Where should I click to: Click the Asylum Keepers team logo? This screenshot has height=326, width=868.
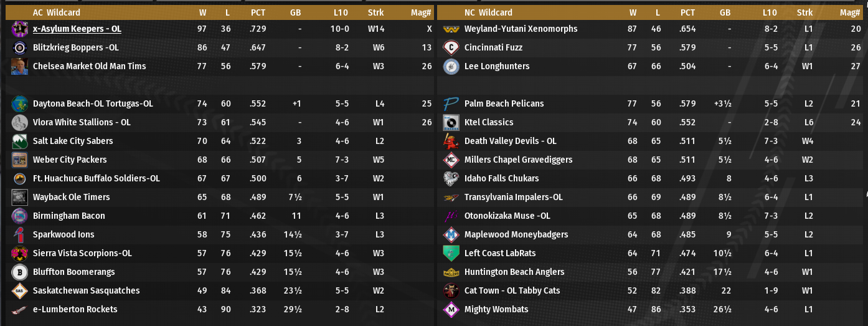[x=19, y=29]
